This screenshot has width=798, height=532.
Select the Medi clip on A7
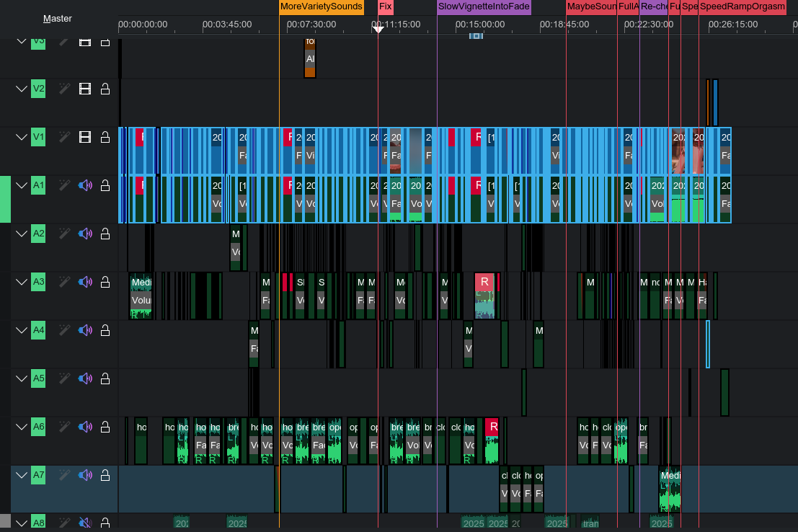click(670, 489)
